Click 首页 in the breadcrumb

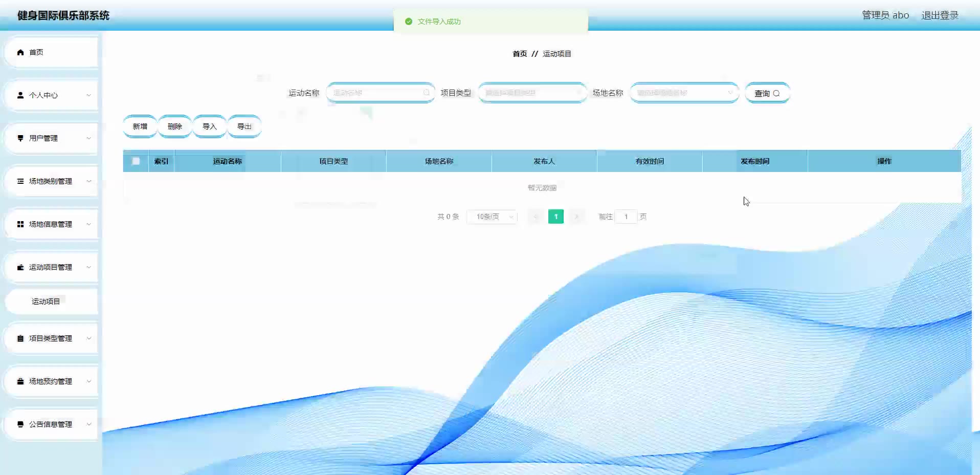[520, 54]
